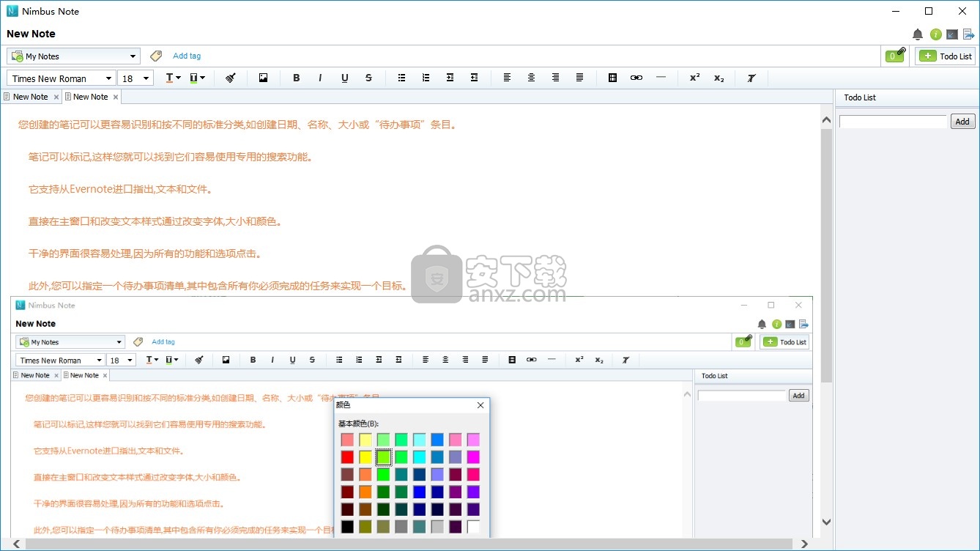
Task: Toggle superscript in main window toolbar
Action: [694, 78]
